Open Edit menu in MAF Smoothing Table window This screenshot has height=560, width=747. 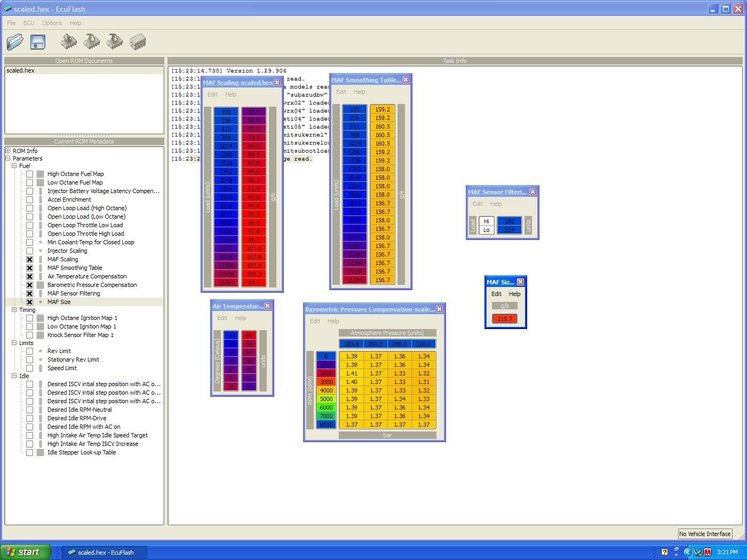pyautogui.click(x=341, y=92)
